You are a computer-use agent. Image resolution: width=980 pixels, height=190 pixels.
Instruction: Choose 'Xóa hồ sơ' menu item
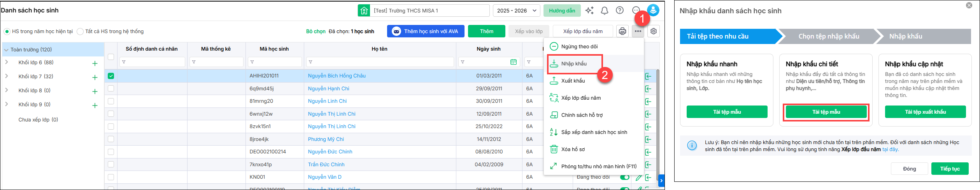(573, 149)
